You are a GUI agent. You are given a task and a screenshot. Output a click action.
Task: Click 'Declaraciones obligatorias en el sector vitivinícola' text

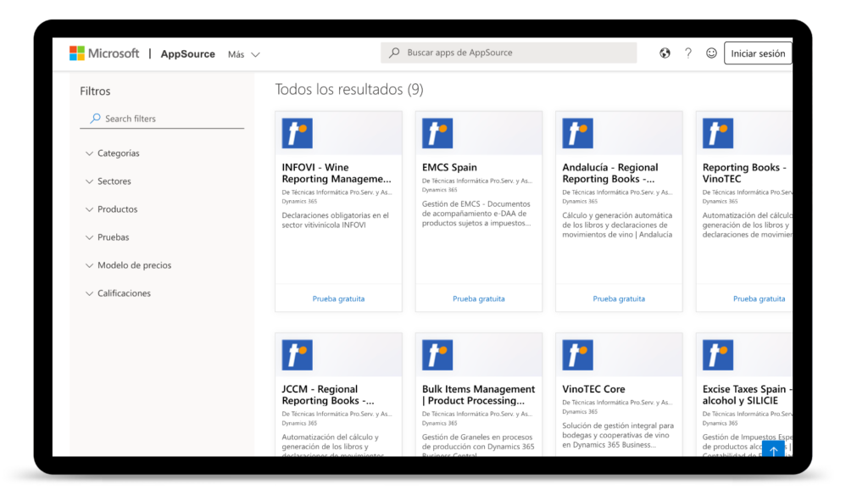(336, 220)
